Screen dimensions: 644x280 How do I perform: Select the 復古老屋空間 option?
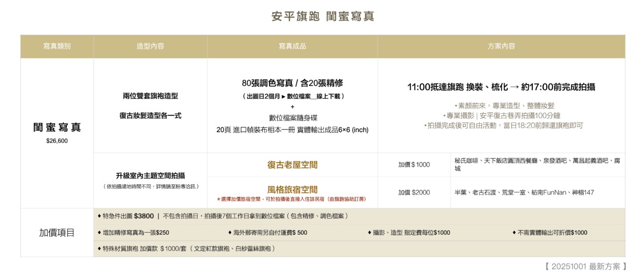click(292, 165)
